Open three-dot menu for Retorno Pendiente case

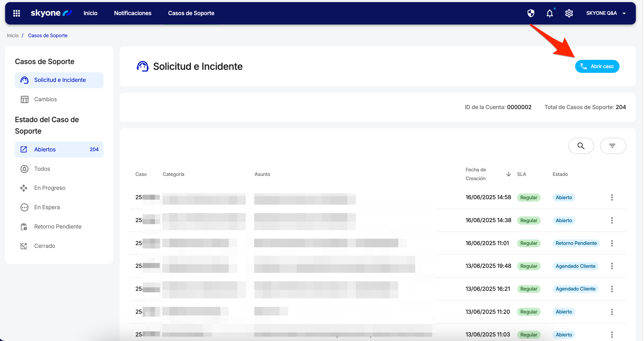612,243
